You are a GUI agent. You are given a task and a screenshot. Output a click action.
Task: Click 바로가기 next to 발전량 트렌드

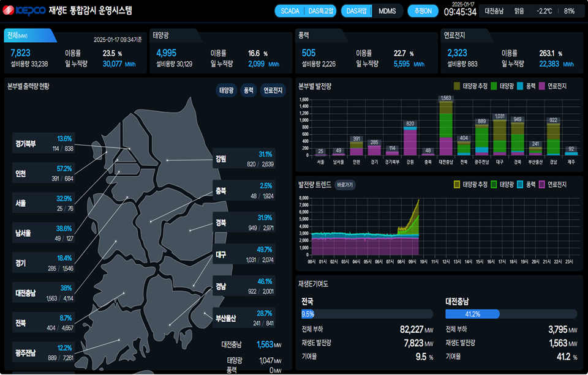click(x=345, y=184)
